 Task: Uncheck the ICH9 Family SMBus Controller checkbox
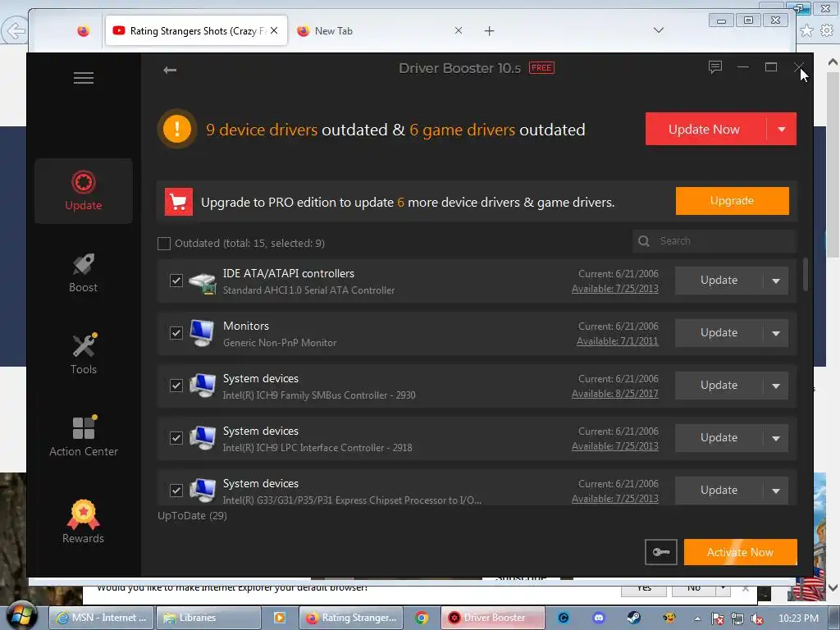[176, 386]
